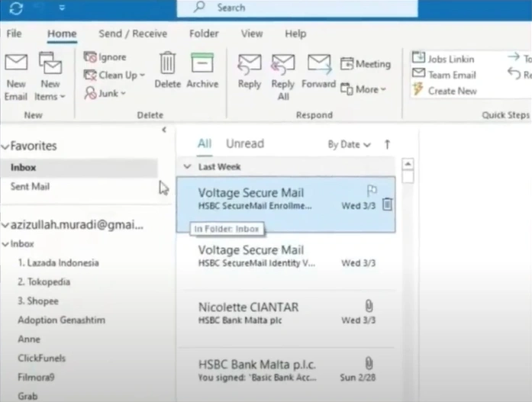Image resolution: width=532 pixels, height=402 pixels.
Task: Collapse the Last Week group
Action: (x=187, y=166)
